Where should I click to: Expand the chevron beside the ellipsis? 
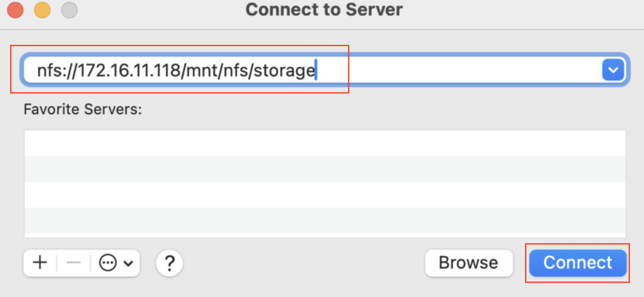(x=128, y=263)
